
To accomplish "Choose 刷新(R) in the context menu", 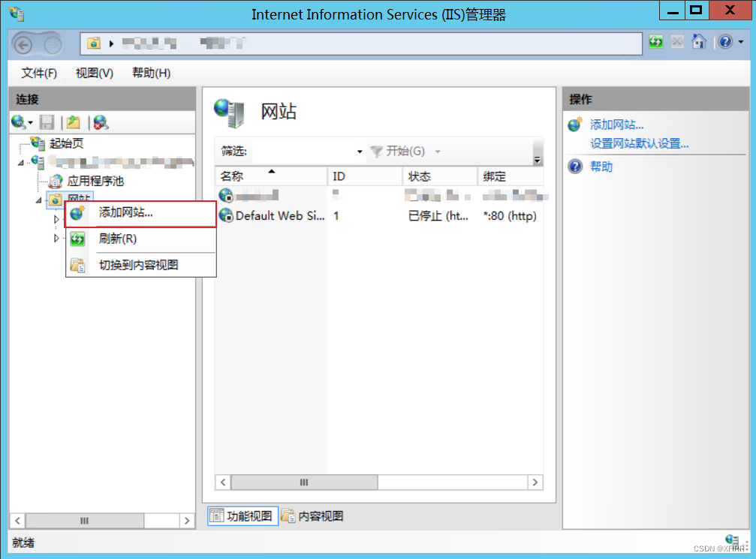I will [141, 239].
